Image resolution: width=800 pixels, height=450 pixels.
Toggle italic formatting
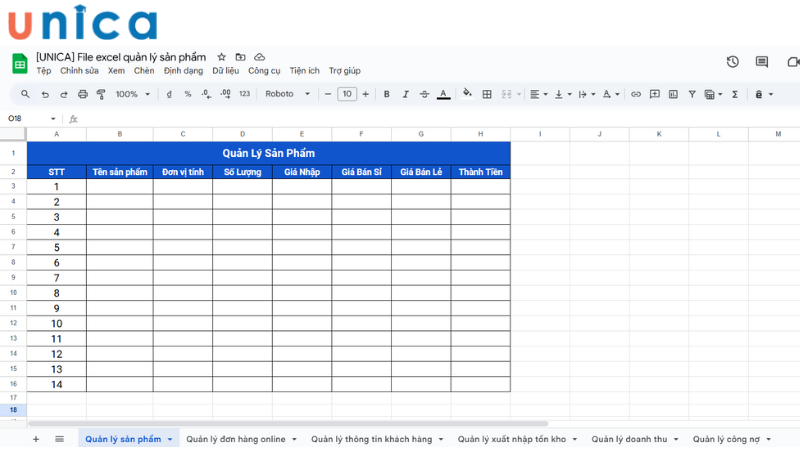(406, 94)
